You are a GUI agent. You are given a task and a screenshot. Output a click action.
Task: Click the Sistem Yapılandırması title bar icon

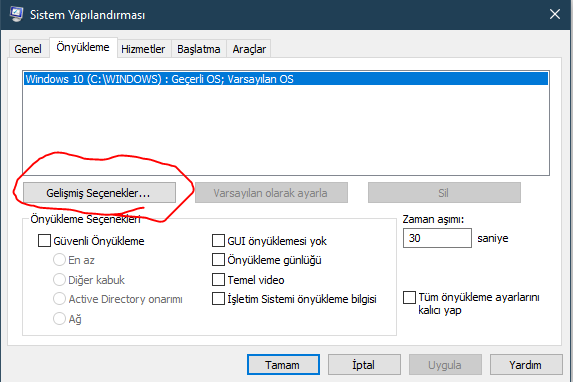tap(16, 14)
